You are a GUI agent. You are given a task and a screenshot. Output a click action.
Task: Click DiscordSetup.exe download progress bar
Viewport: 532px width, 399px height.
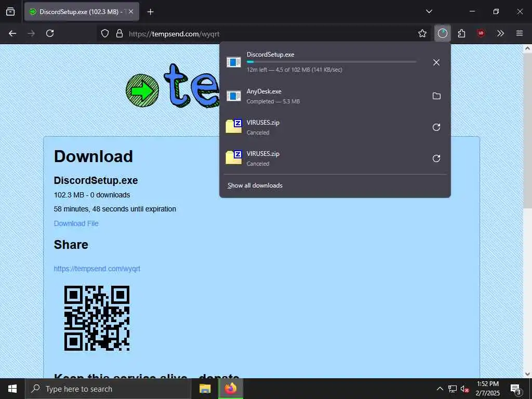click(x=331, y=62)
